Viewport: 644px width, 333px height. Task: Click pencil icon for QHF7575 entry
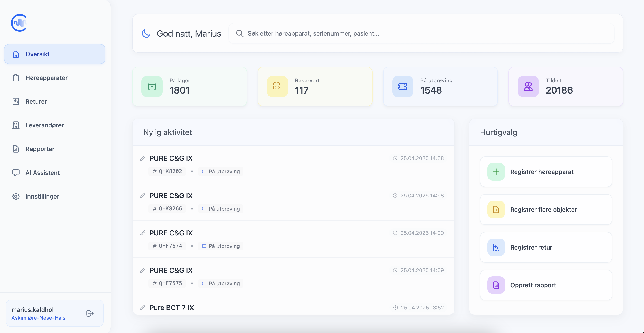tap(143, 270)
